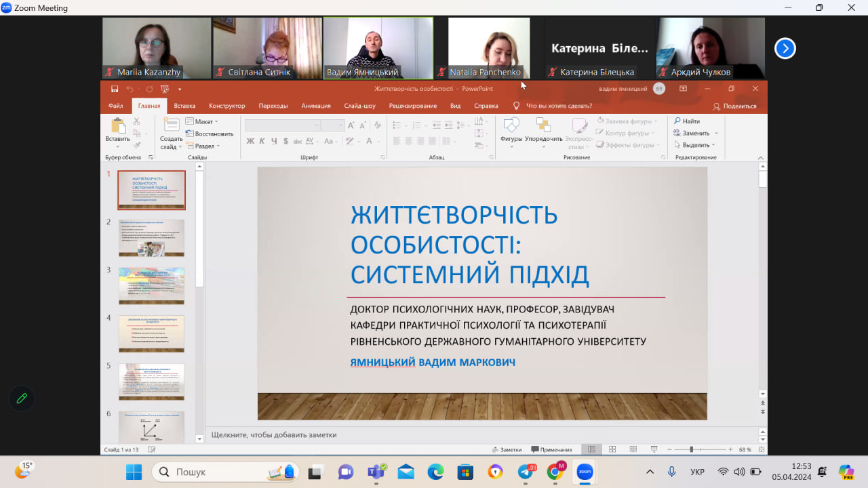868x488 pixels.
Task: Toggle the Примечания comments pane
Action: pyautogui.click(x=551, y=449)
